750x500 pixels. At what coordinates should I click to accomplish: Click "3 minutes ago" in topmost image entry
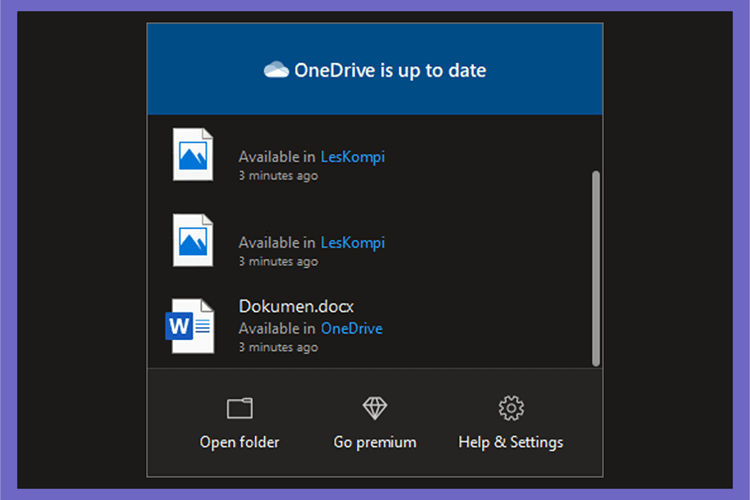[278, 176]
